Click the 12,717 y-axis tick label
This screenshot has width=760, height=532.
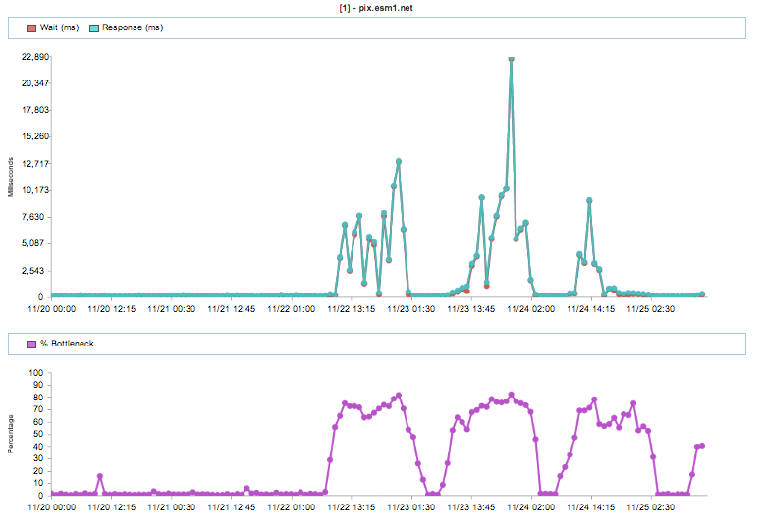click(x=35, y=164)
